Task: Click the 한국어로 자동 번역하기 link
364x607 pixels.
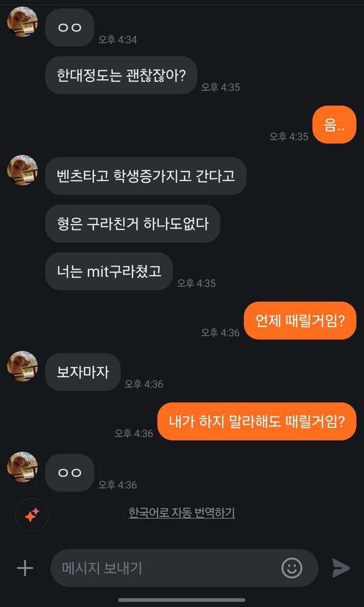Action: [181, 513]
